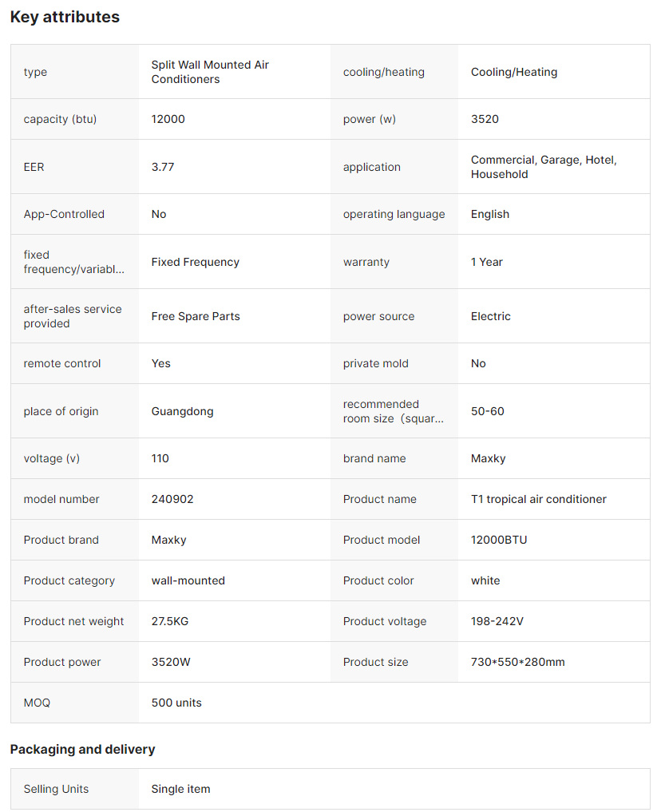
Task: Click the truncated 'recommended room size' label
Action: (x=393, y=411)
